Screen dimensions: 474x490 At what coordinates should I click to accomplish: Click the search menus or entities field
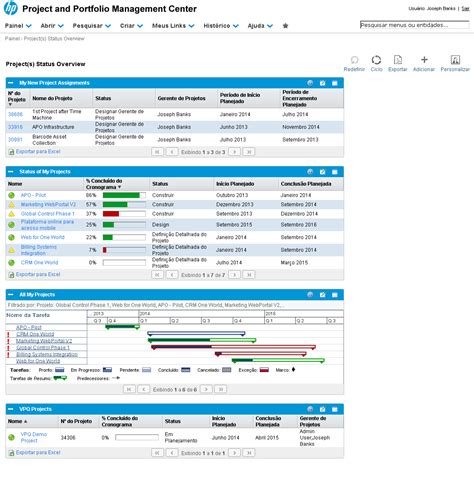pyautogui.click(x=414, y=25)
